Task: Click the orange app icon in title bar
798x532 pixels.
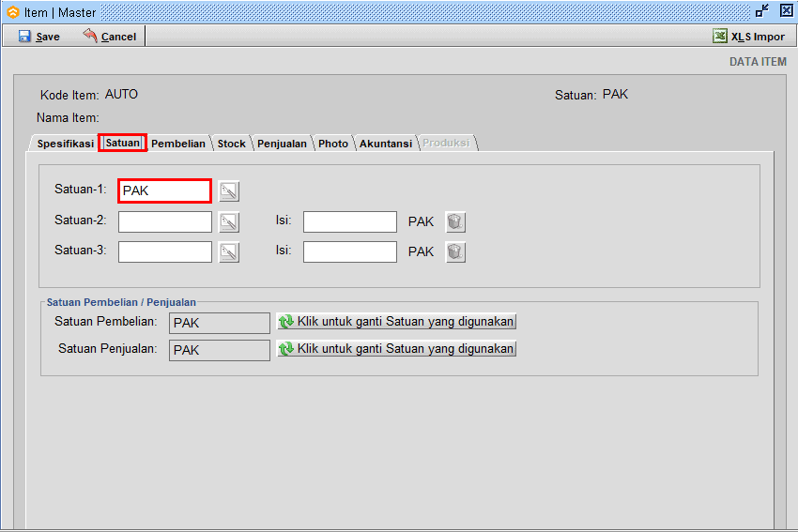Action: [x=13, y=12]
